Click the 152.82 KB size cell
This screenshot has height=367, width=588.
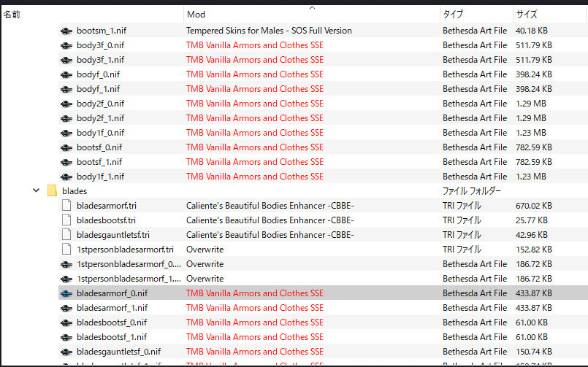[534, 250]
